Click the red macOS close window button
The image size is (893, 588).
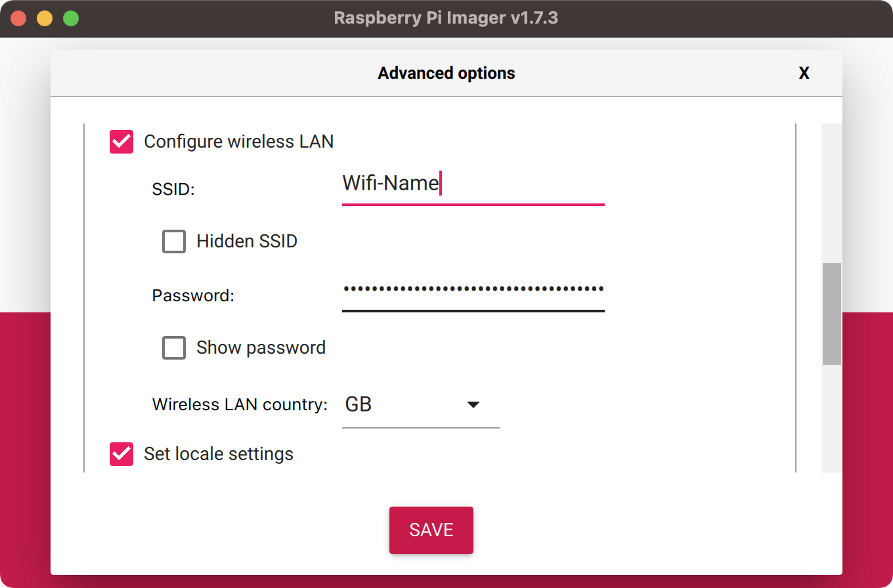[18, 18]
